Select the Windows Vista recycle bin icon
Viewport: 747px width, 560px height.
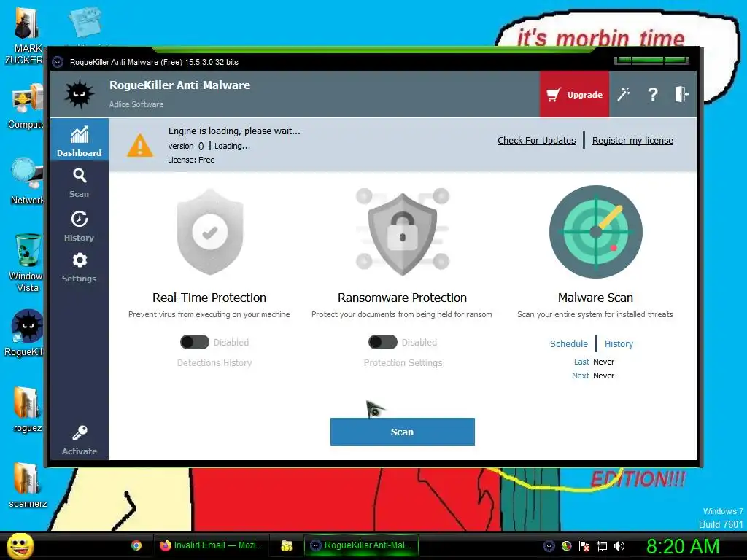[x=26, y=262]
